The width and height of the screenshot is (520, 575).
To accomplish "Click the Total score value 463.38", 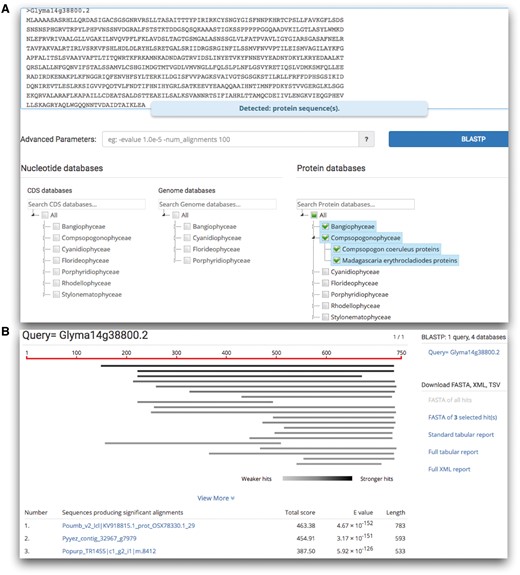I will click(x=306, y=525).
